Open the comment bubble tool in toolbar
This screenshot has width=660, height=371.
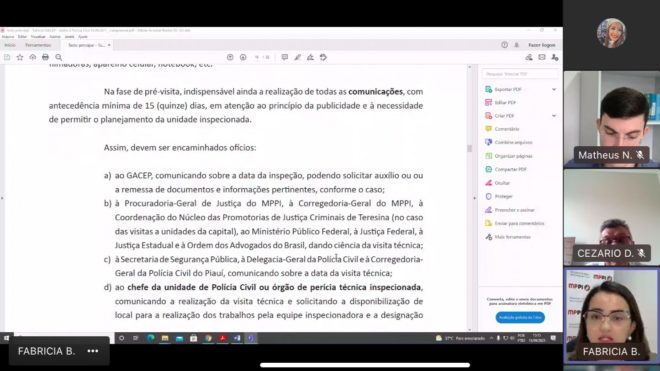(x=285, y=57)
